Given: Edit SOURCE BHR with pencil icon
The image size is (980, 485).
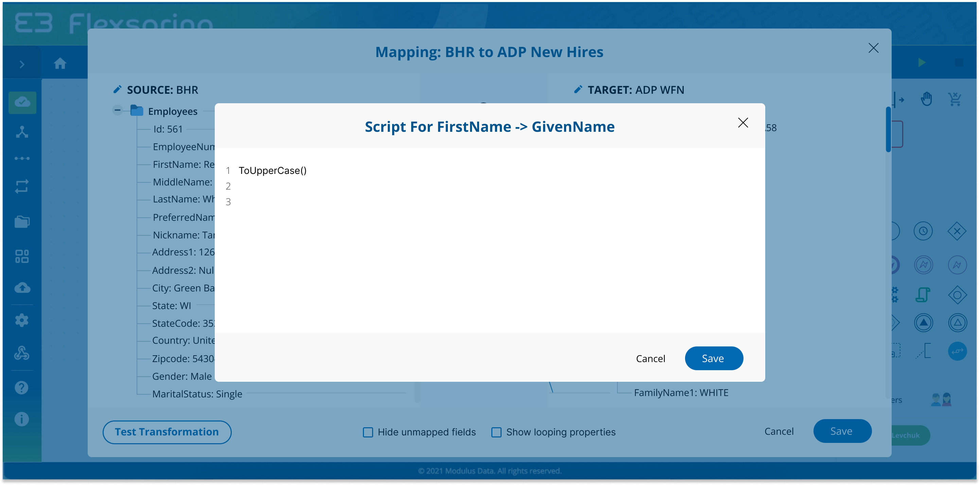Looking at the screenshot, I should point(118,89).
